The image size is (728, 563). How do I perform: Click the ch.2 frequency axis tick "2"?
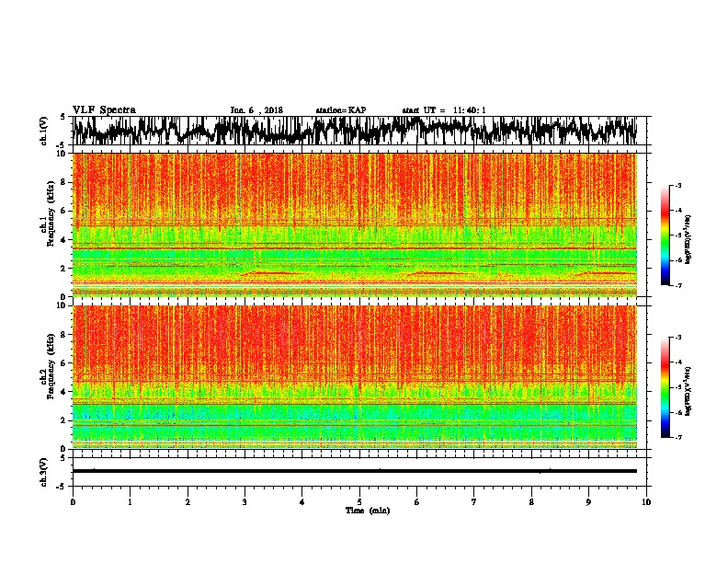pos(64,420)
